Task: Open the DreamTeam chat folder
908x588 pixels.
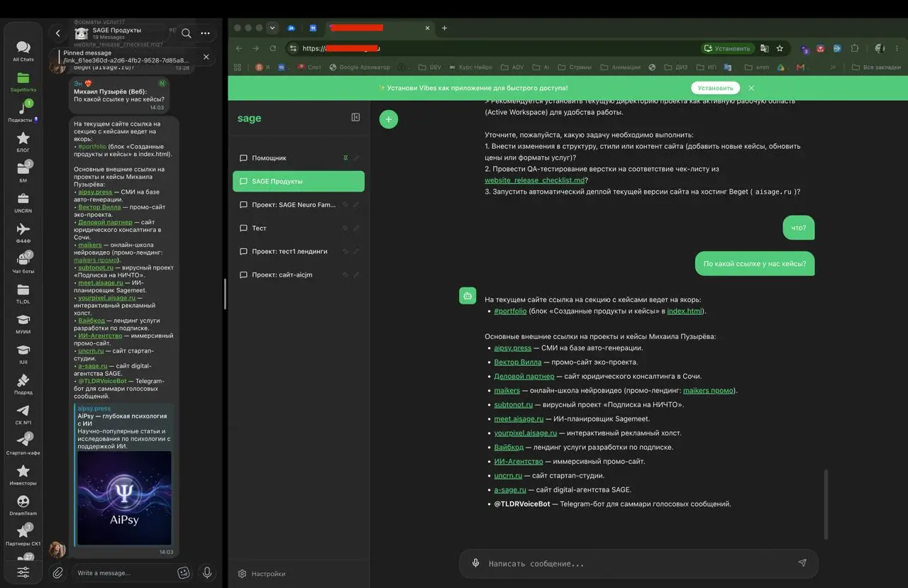Action: (23, 505)
